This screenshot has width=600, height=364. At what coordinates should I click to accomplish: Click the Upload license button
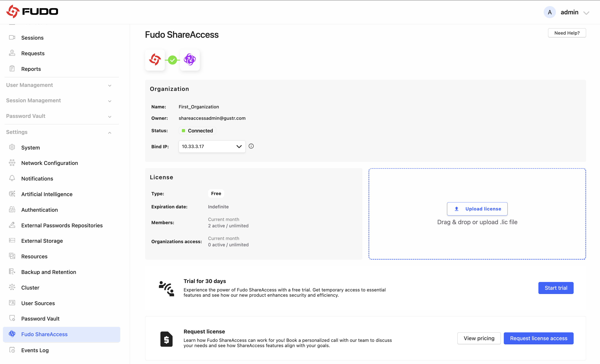(477, 209)
